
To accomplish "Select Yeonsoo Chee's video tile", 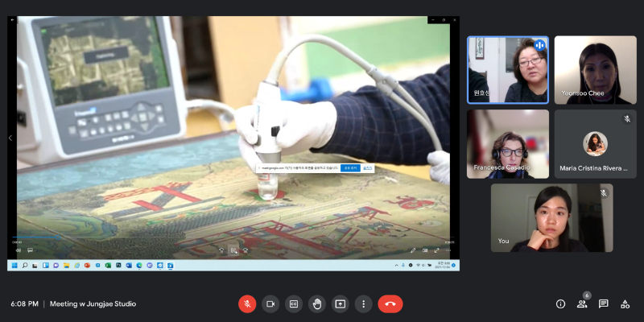I will [595, 70].
